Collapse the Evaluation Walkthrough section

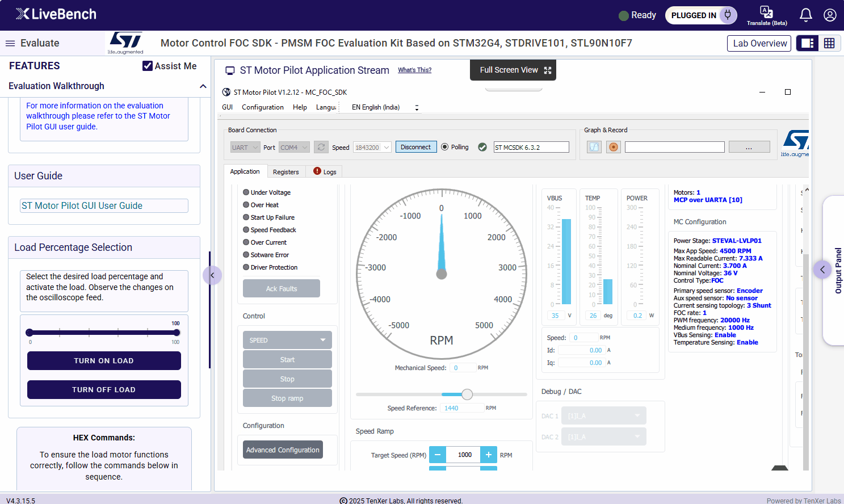coord(203,86)
